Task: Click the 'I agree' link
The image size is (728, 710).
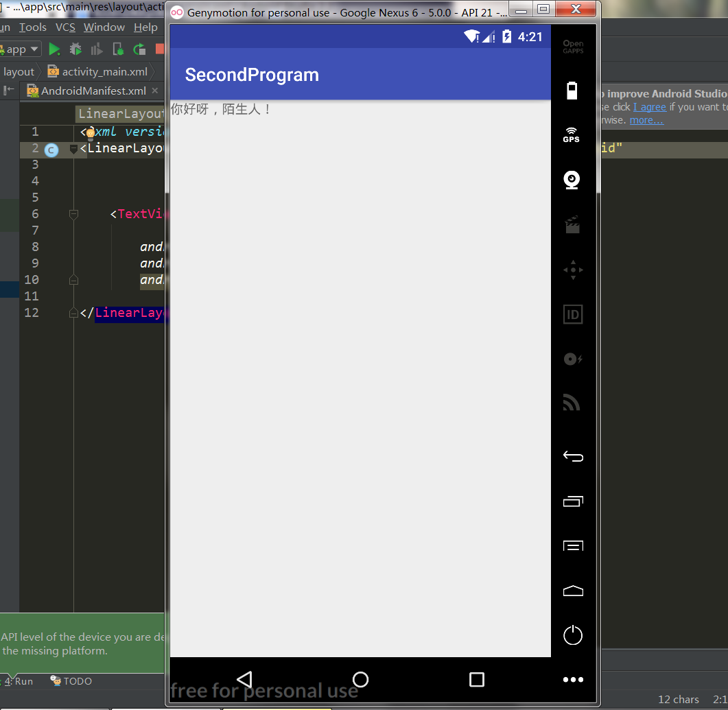Action: [x=649, y=107]
